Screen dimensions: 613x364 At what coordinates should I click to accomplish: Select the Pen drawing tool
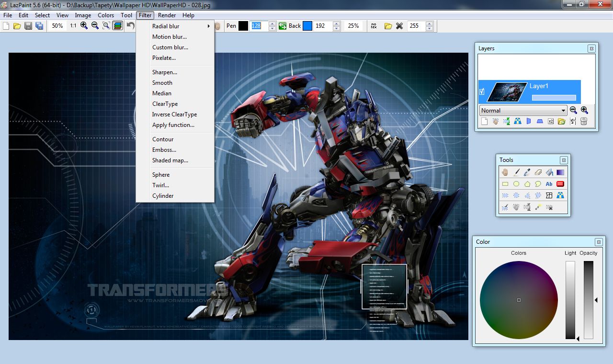(x=517, y=172)
